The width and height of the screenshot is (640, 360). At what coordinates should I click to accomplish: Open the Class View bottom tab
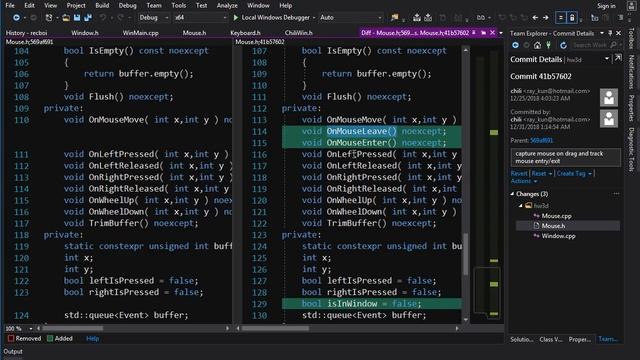(x=551, y=339)
